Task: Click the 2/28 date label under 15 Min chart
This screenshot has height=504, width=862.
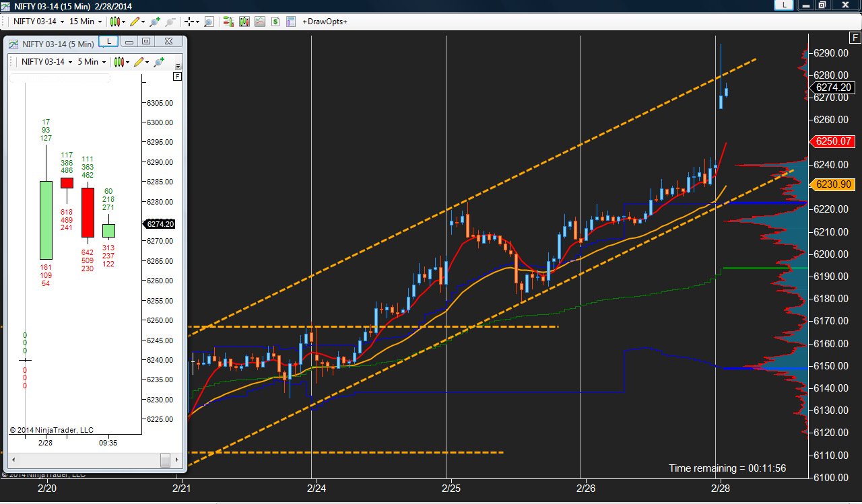Action: pyautogui.click(x=721, y=488)
